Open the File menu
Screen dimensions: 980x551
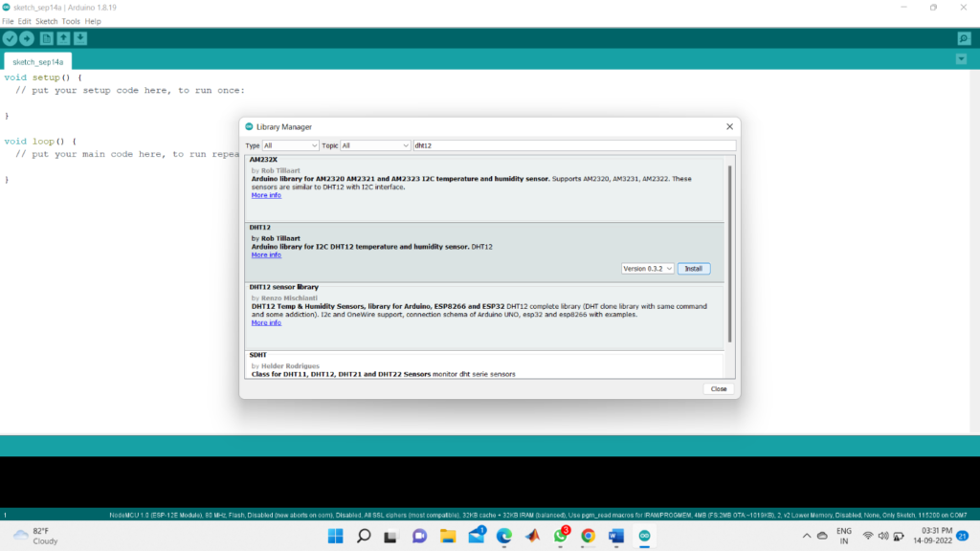(8, 21)
